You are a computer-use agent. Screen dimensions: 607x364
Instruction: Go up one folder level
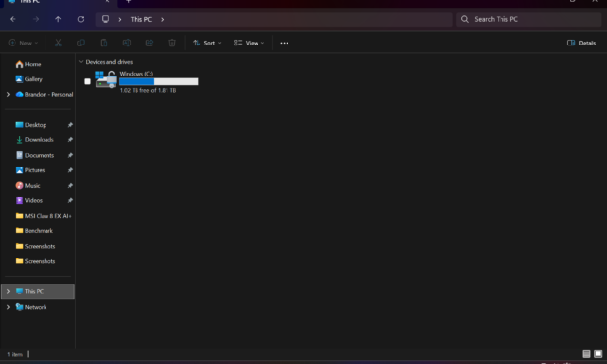(x=58, y=19)
